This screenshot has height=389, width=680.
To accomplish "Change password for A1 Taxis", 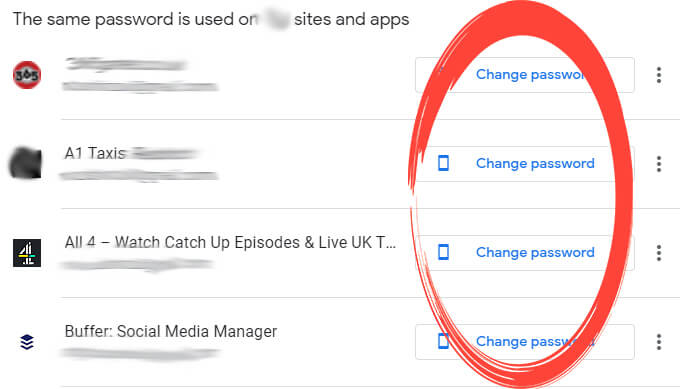I will 525,164.
